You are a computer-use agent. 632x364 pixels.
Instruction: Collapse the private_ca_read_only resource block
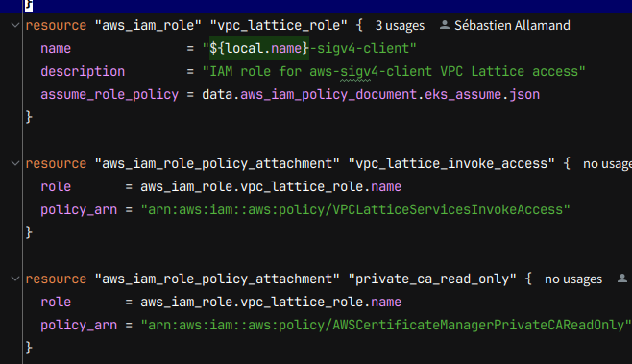point(15,279)
